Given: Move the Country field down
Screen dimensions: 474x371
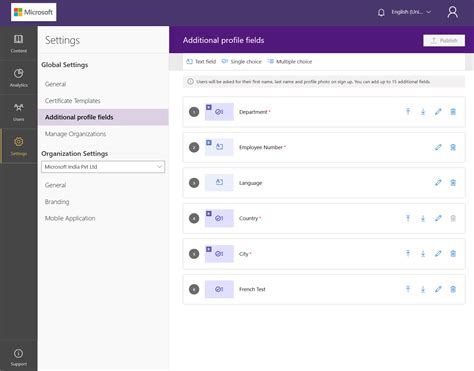Looking at the screenshot, I should coord(423,218).
